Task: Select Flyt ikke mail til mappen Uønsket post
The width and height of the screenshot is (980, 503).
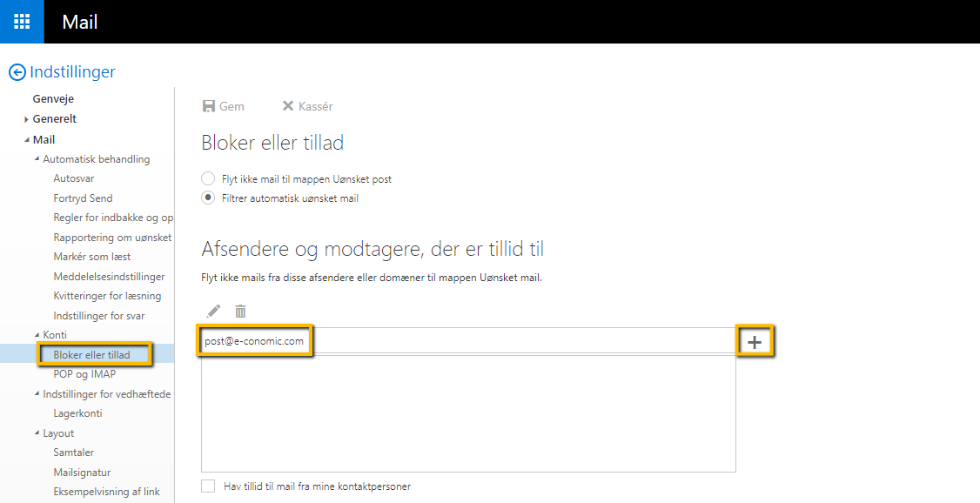Action: click(x=208, y=178)
